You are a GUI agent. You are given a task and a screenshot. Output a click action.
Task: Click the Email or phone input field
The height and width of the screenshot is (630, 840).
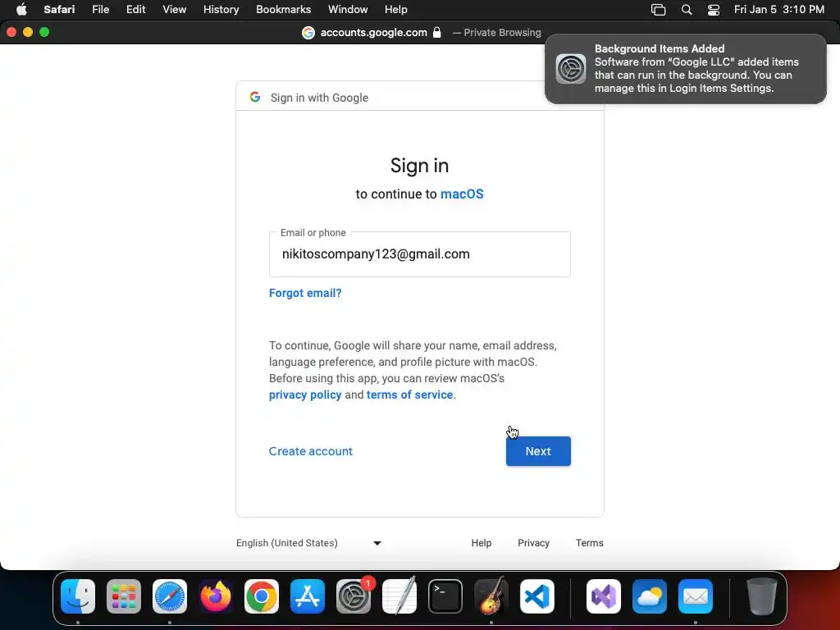point(419,254)
